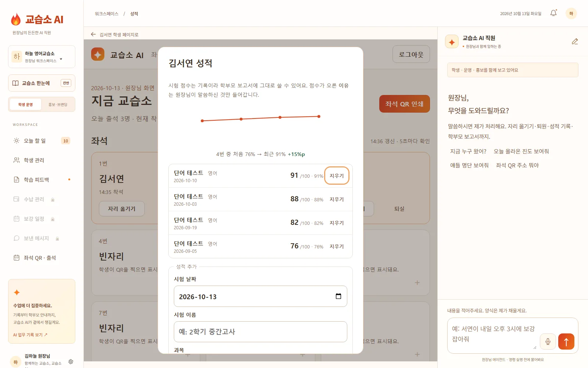Click the 시험 날짜 date field
Viewport: 588px width, 368px height.
(x=260, y=296)
